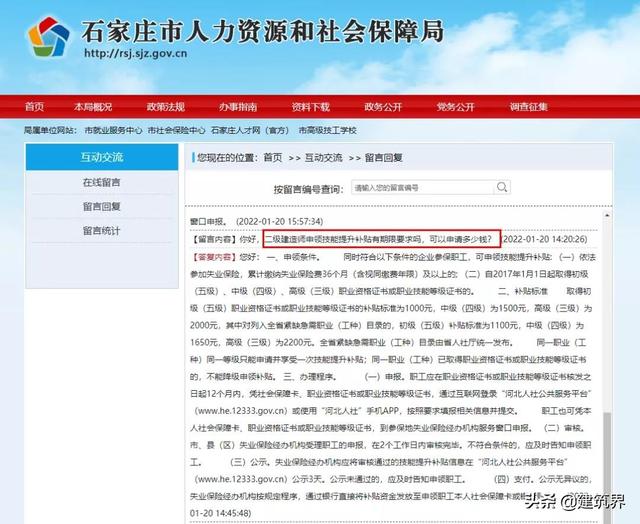Screen dimensions: 640x524
Task: Open the 调查征集 menu item
Action: click(528, 107)
